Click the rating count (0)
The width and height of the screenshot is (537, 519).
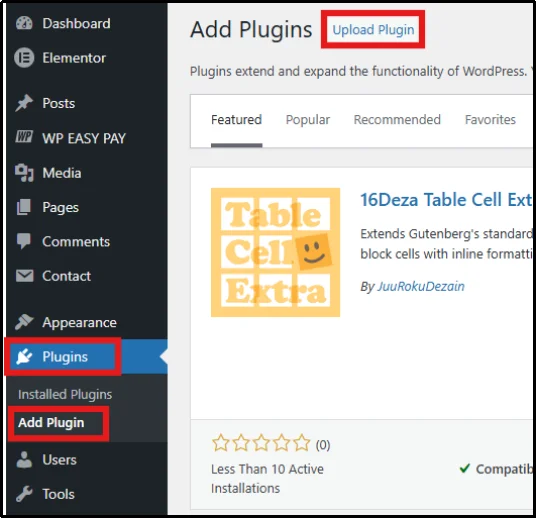(323, 445)
